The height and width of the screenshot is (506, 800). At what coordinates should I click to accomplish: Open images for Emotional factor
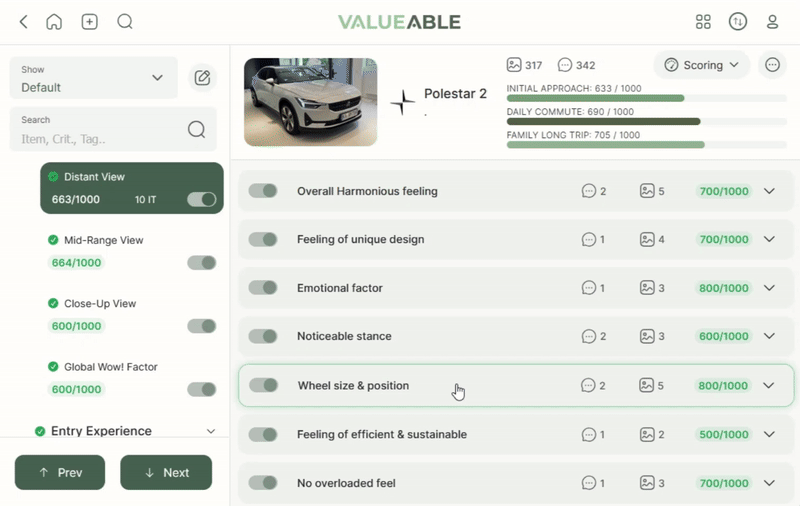647,288
